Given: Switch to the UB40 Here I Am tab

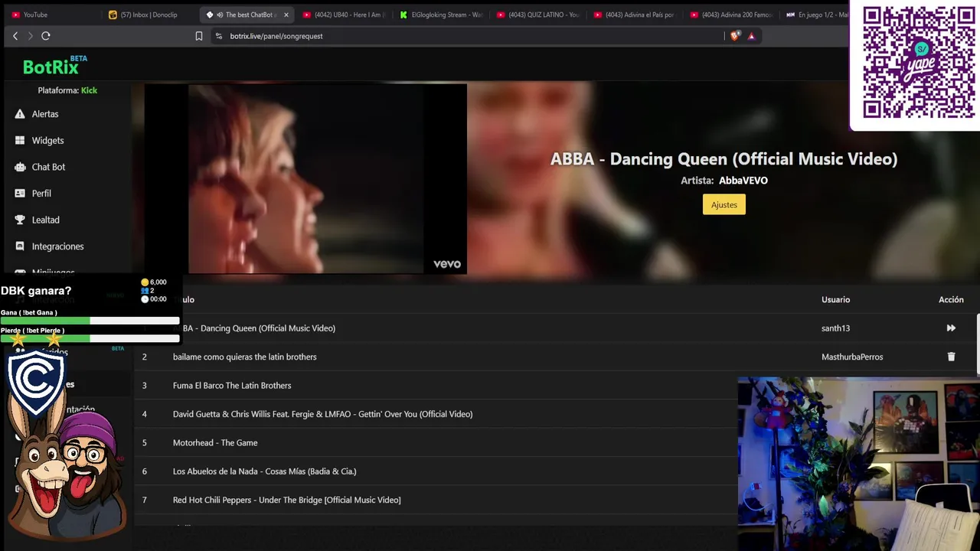Looking at the screenshot, I should click(x=343, y=15).
